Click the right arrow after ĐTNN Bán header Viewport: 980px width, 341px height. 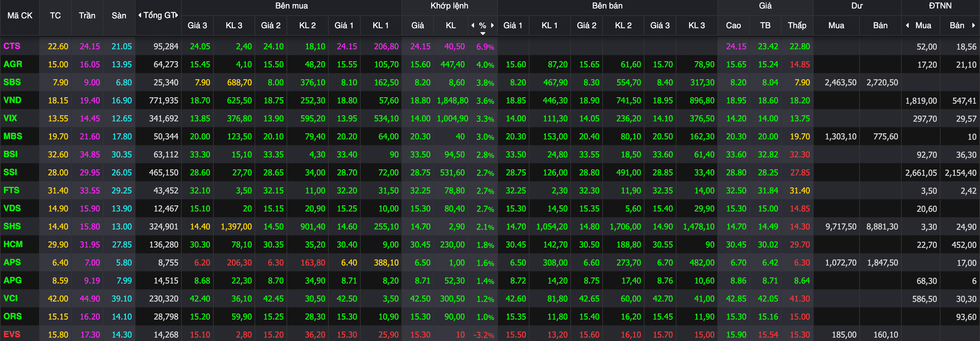click(x=973, y=25)
